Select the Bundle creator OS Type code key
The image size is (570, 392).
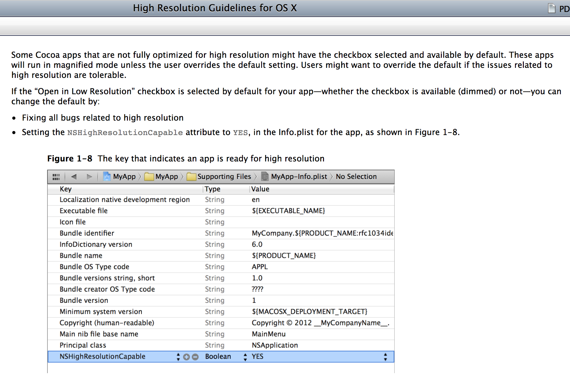pyautogui.click(x=107, y=289)
